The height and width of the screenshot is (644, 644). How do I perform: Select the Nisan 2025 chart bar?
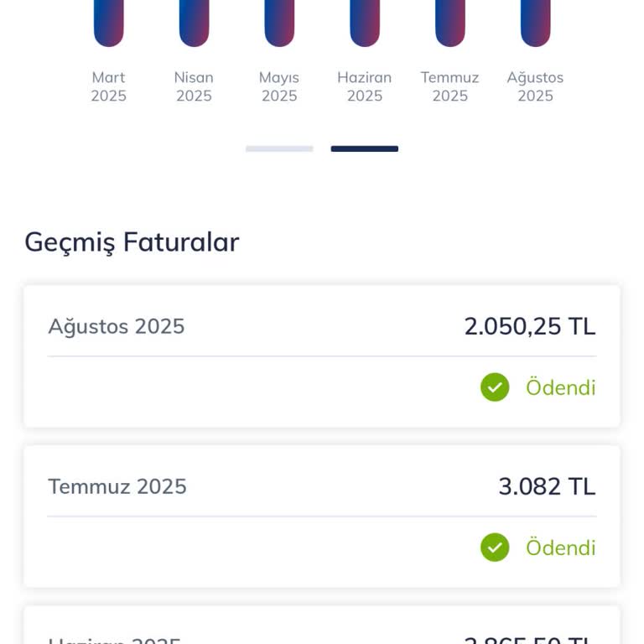click(x=194, y=23)
